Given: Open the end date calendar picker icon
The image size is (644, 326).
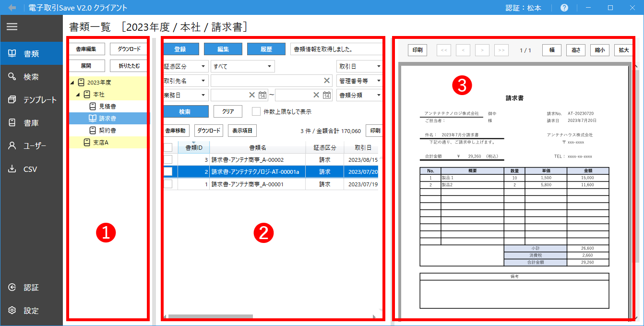Looking at the screenshot, I should pos(327,95).
